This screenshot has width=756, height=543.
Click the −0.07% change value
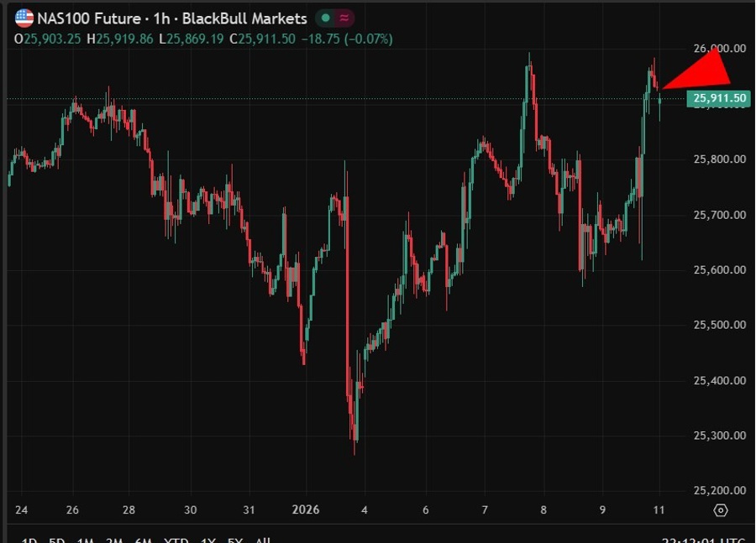[x=370, y=38]
